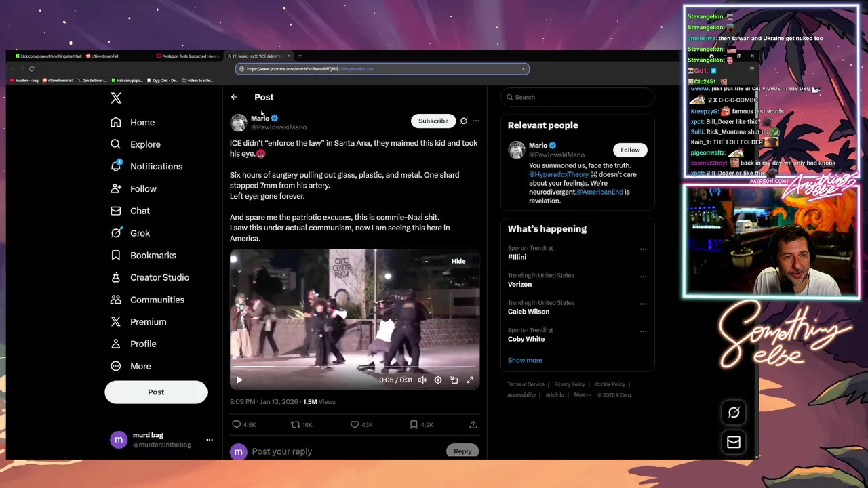Image resolution: width=868 pixels, height=488 pixels.
Task: Hide the video media
Action: tap(458, 261)
